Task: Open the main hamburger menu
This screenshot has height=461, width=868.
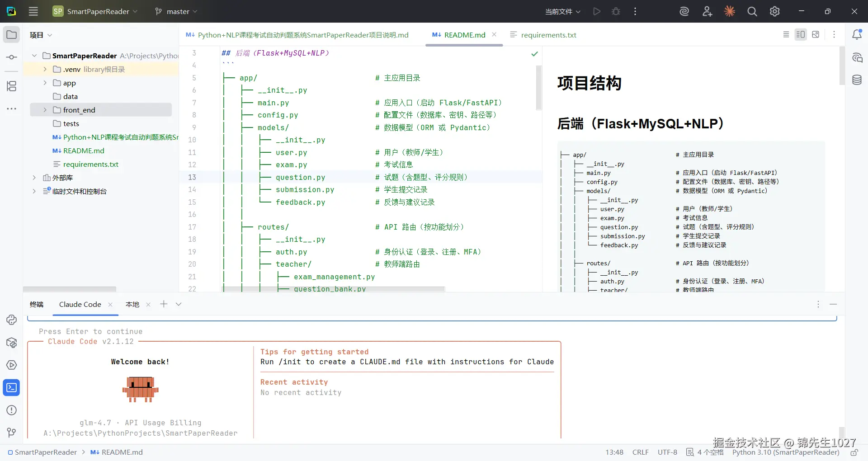Action: tap(33, 11)
